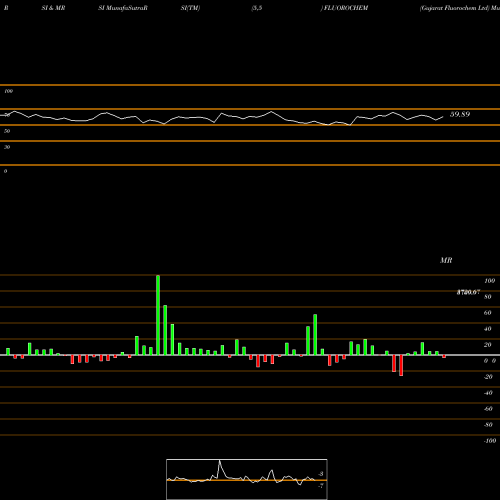The height and width of the screenshot is (500, 500).
Task: Click the 'SI MunafaSutraR' header text
Action: (x=123, y=8)
